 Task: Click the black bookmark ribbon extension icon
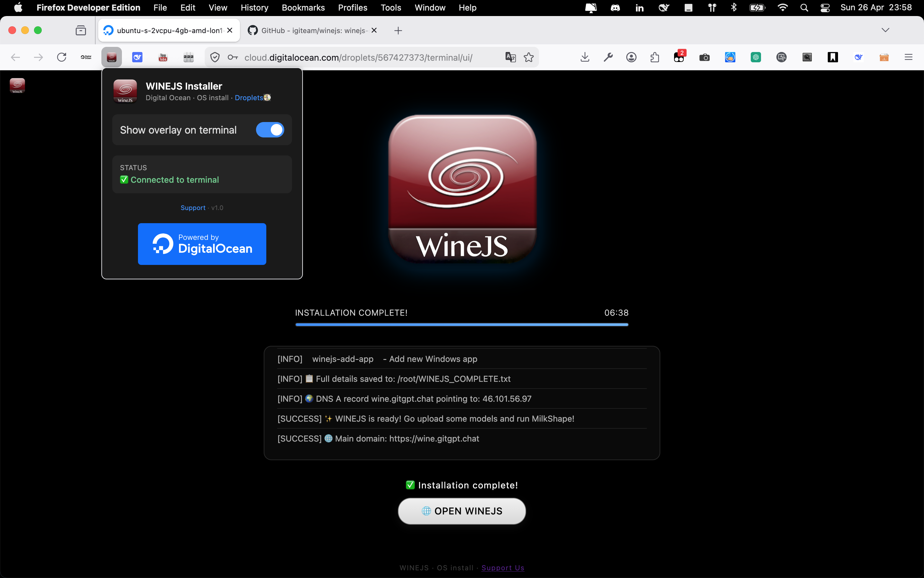pos(833,57)
